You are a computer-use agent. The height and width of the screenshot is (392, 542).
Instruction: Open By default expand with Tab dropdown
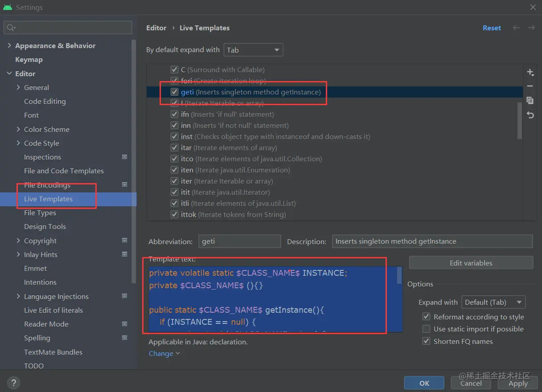pyautogui.click(x=253, y=50)
